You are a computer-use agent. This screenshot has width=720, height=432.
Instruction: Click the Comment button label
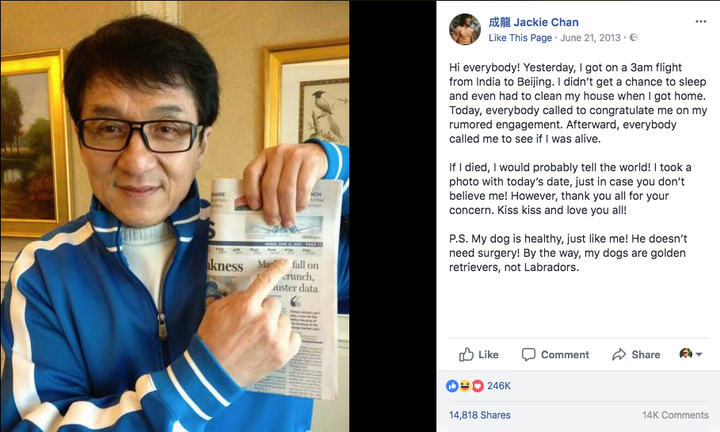tap(565, 354)
